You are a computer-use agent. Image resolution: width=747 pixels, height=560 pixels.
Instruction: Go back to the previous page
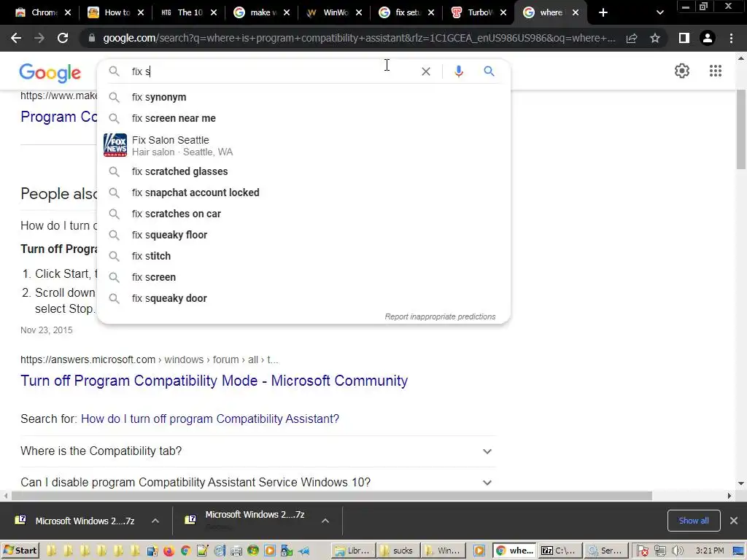tap(16, 38)
